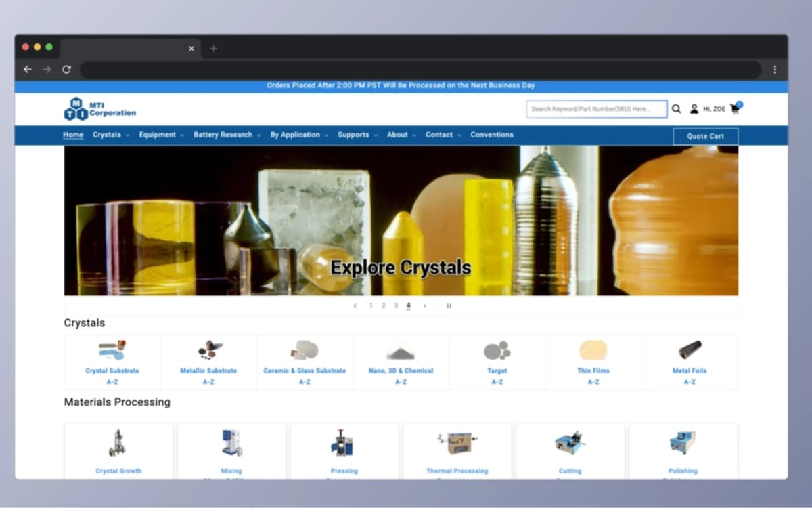The height and width of the screenshot is (508, 812).
Task: Open the search magnifier icon
Action: pyautogui.click(x=677, y=108)
